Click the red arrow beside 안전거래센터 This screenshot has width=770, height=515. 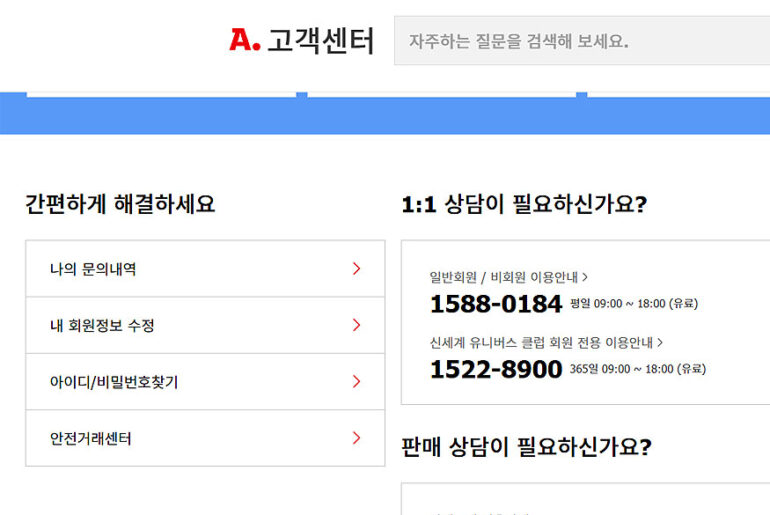356,438
